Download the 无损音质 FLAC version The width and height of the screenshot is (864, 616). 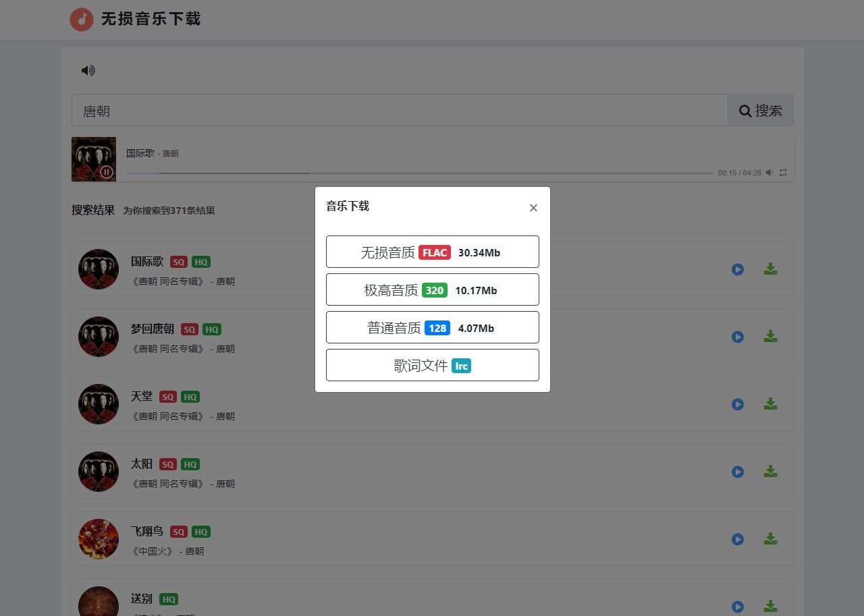432,252
